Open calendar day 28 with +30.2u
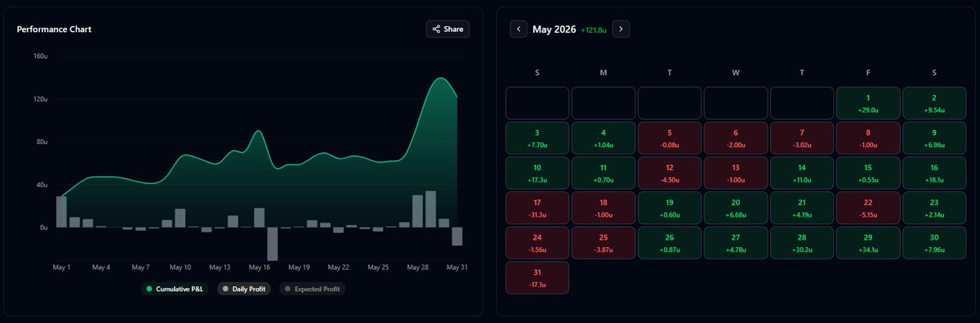The width and height of the screenshot is (980, 323). tap(802, 243)
